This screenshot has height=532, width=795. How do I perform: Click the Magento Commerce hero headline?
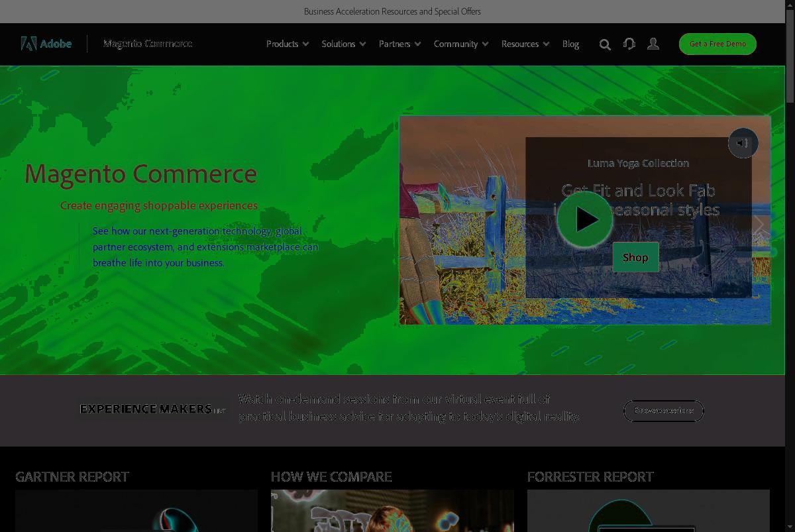pos(140,174)
